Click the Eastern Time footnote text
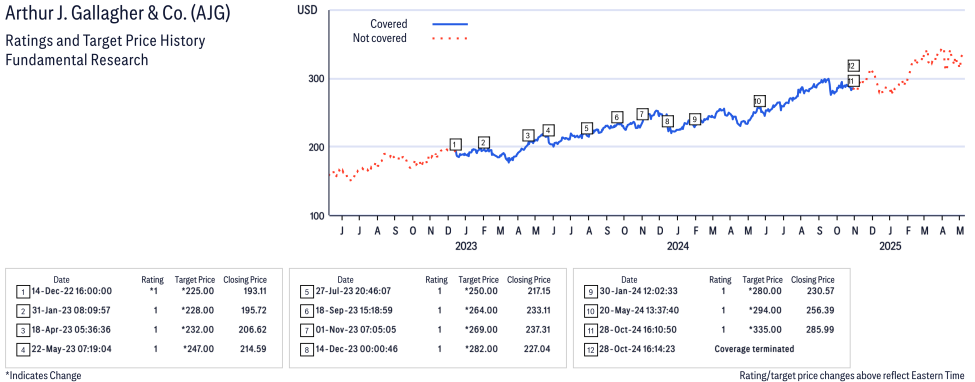This screenshot has height=382, width=975. [x=851, y=375]
